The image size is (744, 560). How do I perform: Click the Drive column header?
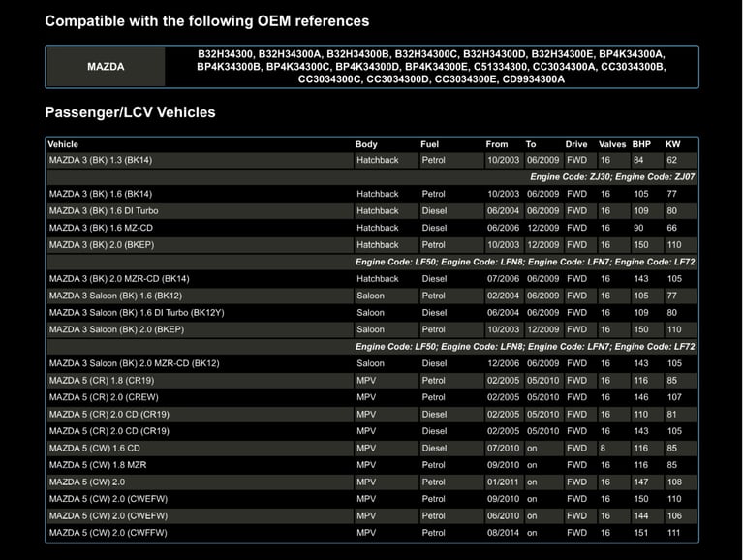[576, 144]
